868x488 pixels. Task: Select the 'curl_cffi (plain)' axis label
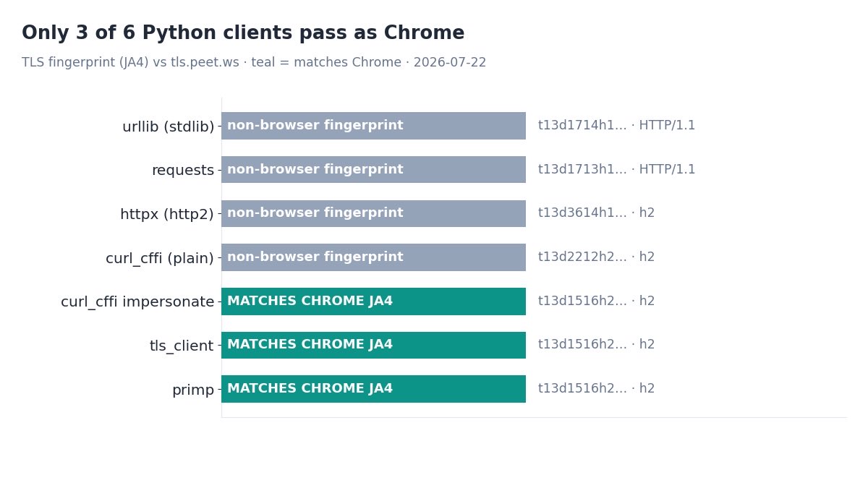pyautogui.click(x=160, y=258)
